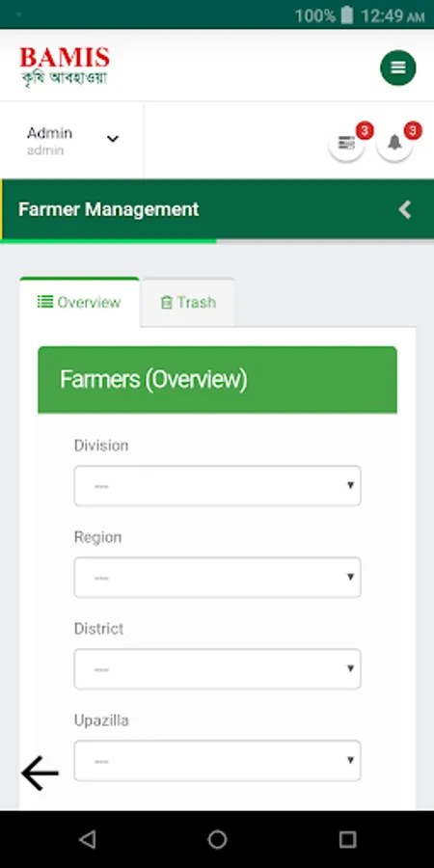Tap the Android recent apps square
The image size is (434, 868).
(347, 839)
